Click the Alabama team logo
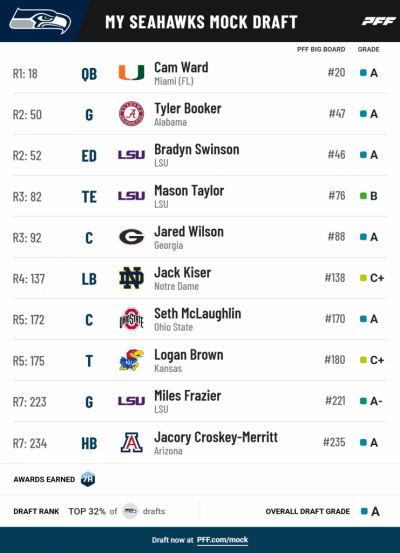 pos(131,114)
